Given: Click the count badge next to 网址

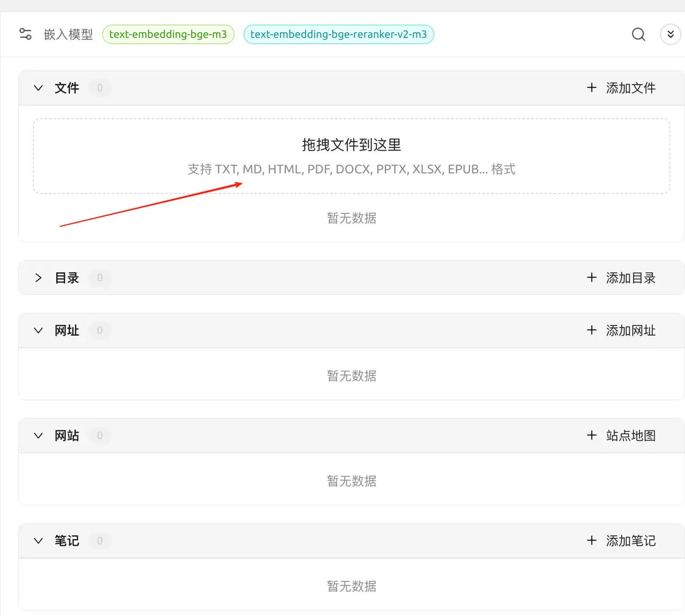Looking at the screenshot, I should 100,330.
